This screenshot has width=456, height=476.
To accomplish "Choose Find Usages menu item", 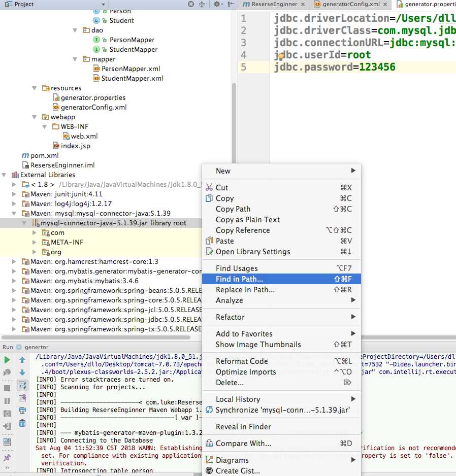I will point(281,268).
